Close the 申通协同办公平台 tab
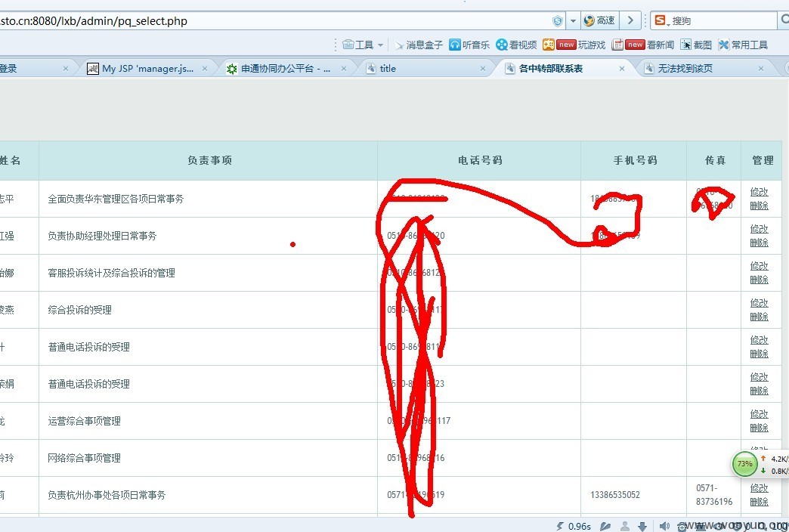The image size is (789, 532). coord(344,69)
